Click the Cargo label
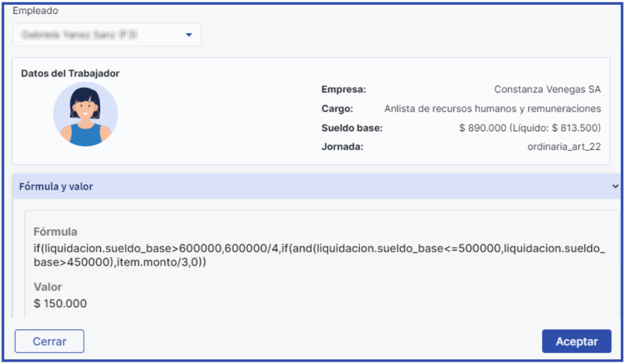The image size is (626, 364). coord(337,109)
